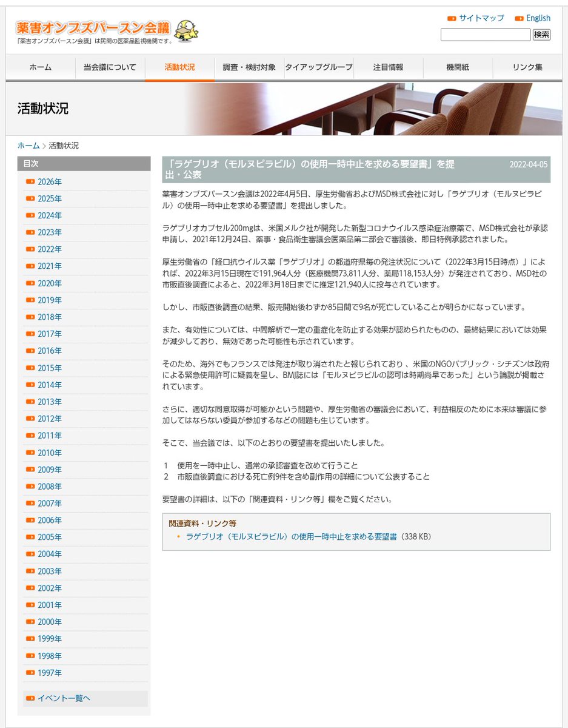Image resolution: width=568 pixels, height=728 pixels.
Task: Switch site language to English
Action: [538, 18]
